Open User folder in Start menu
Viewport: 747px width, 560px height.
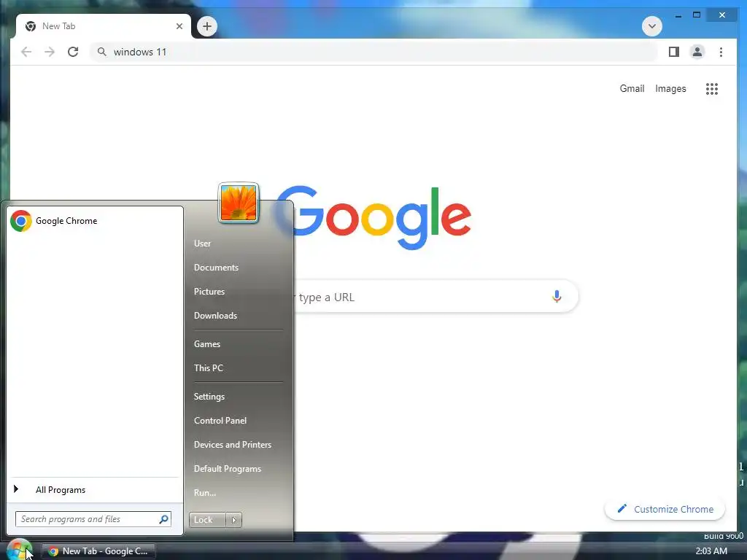pyautogui.click(x=202, y=244)
